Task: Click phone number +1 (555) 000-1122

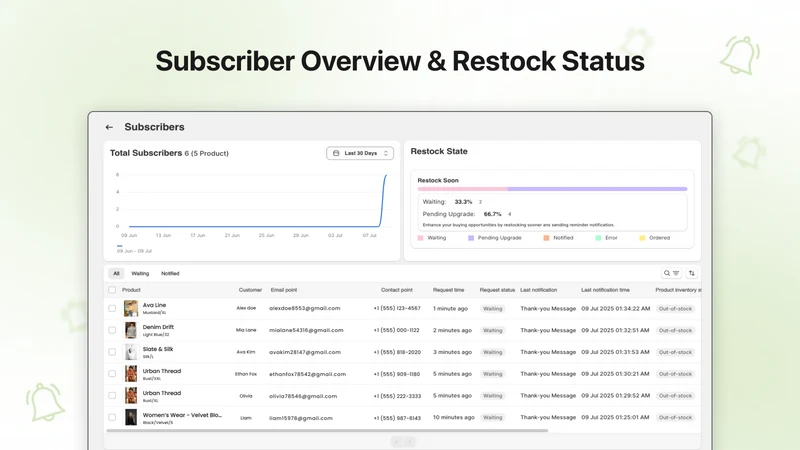Action: pyautogui.click(x=396, y=330)
